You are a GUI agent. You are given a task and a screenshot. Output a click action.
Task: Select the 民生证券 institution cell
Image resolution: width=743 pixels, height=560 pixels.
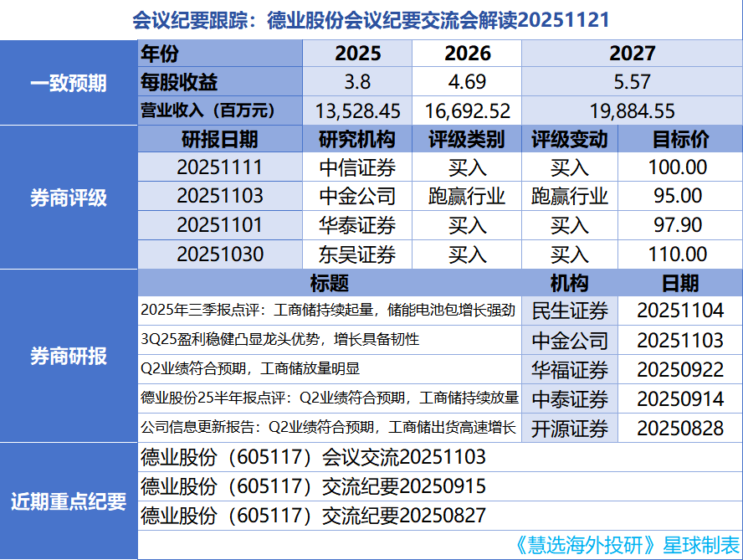570,311
